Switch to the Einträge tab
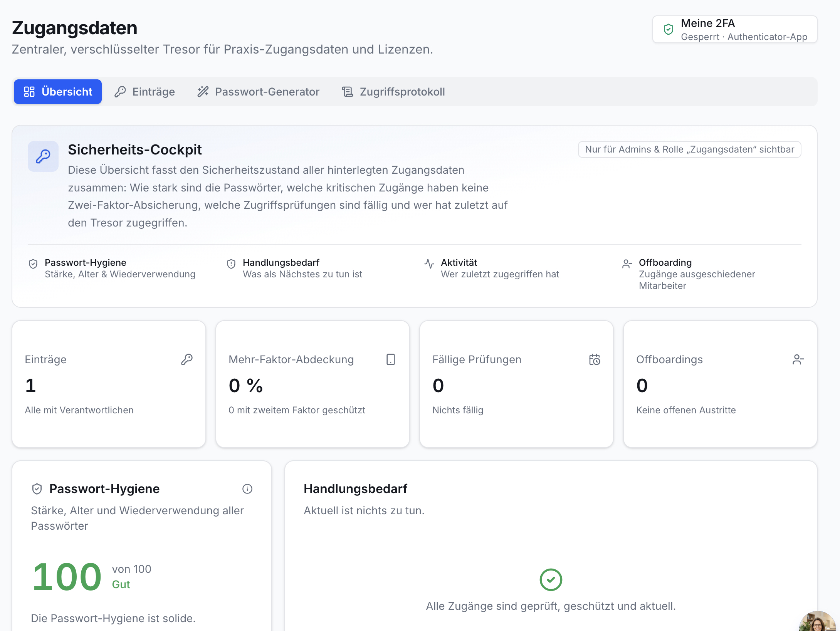The image size is (840, 631). pos(144,92)
